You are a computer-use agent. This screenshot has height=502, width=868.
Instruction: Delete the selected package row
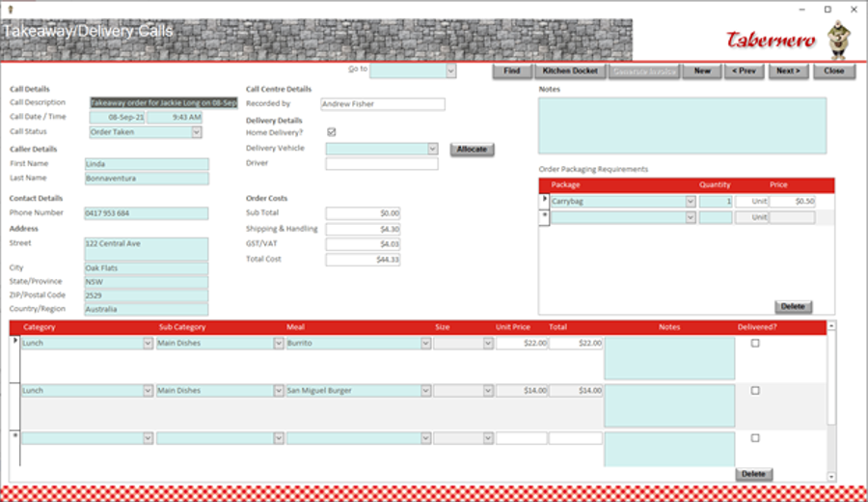pyautogui.click(x=793, y=306)
